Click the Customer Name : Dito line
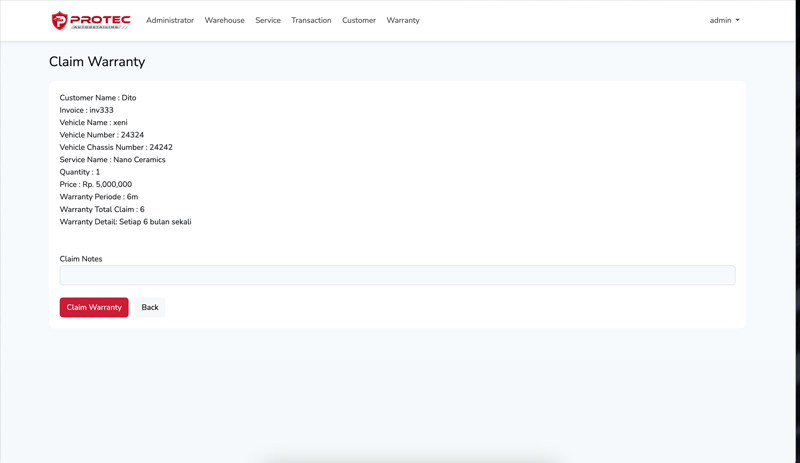 tap(98, 98)
